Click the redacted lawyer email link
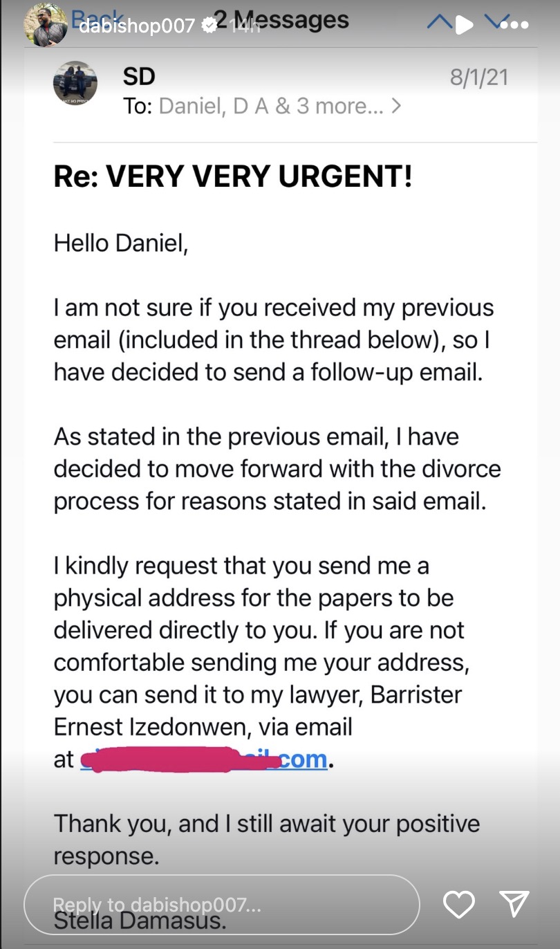This screenshot has height=949, width=560. [x=204, y=759]
